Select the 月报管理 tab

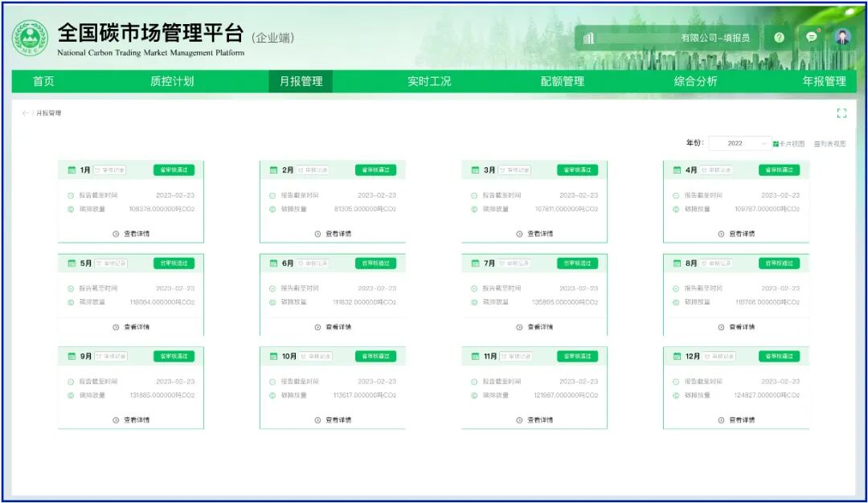pyautogui.click(x=301, y=81)
